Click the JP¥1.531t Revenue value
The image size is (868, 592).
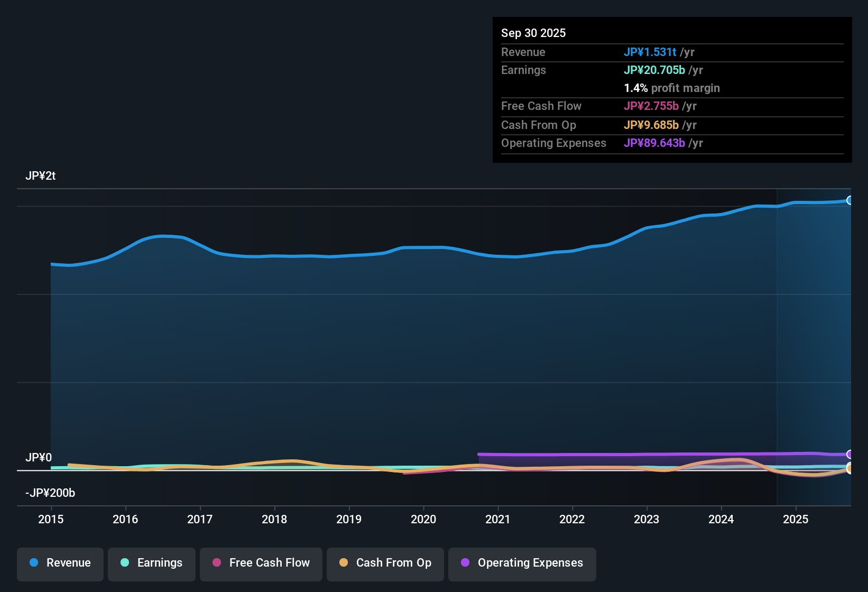[x=650, y=52]
